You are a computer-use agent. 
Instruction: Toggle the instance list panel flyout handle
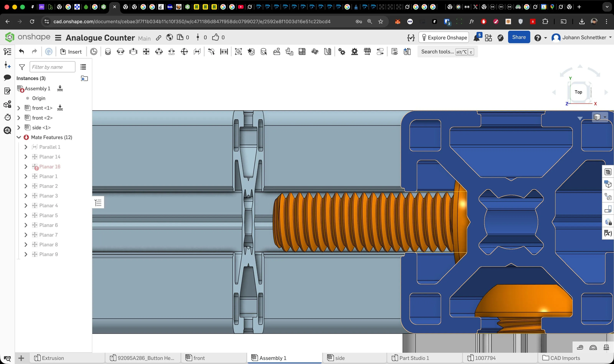98,203
